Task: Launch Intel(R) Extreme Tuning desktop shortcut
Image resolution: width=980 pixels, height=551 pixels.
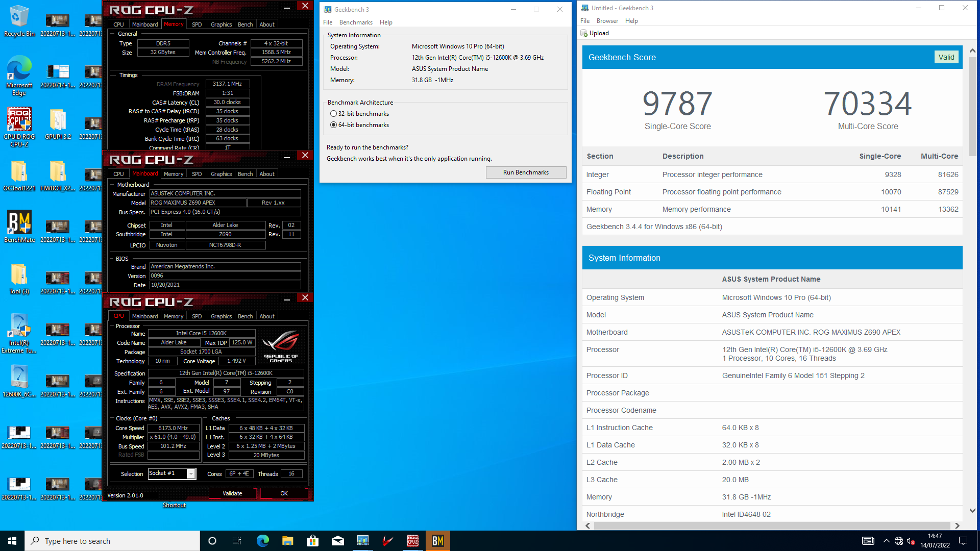Action: click(19, 334)
